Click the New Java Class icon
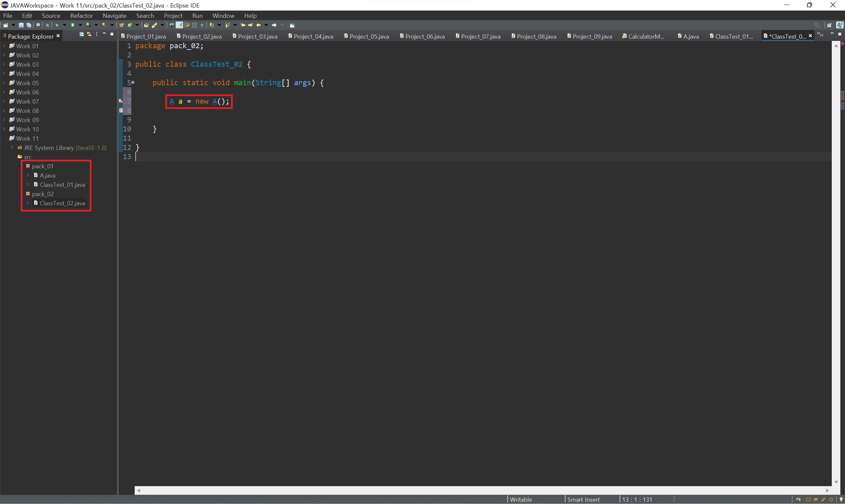Image resolution: width=845 pixels, height=504 pixels. tap(130, 25)
